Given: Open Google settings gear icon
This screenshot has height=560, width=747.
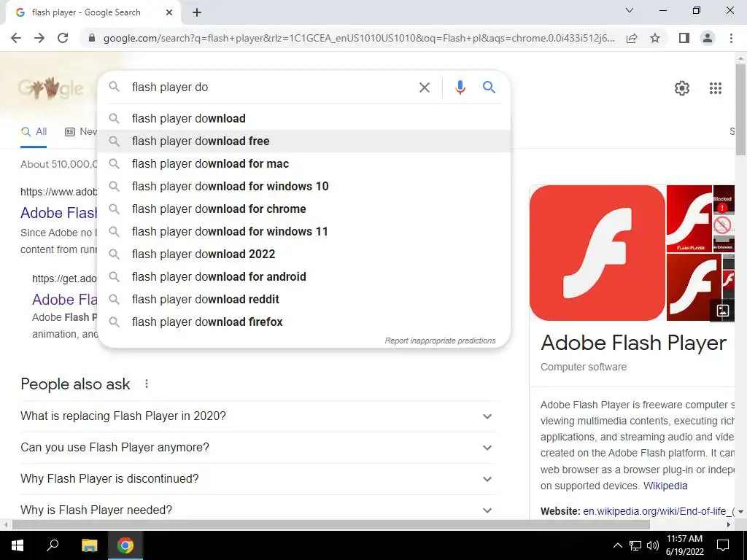Looking at the screenshot, I should click(682, 88).
